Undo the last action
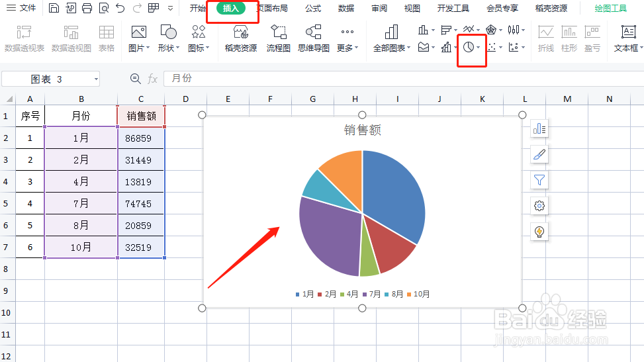This screenshot has height=362, width=644. coord(120,8)
